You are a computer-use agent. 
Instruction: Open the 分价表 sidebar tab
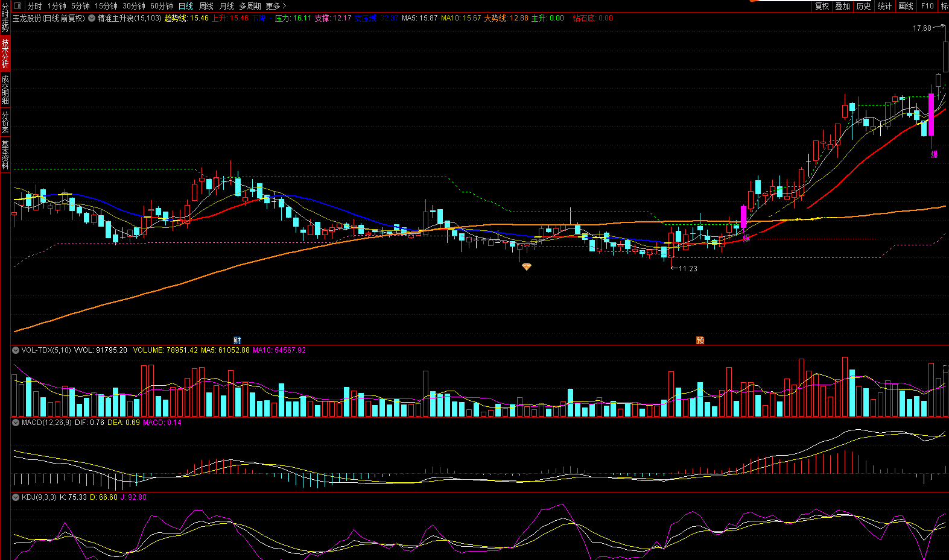[5, 122]
